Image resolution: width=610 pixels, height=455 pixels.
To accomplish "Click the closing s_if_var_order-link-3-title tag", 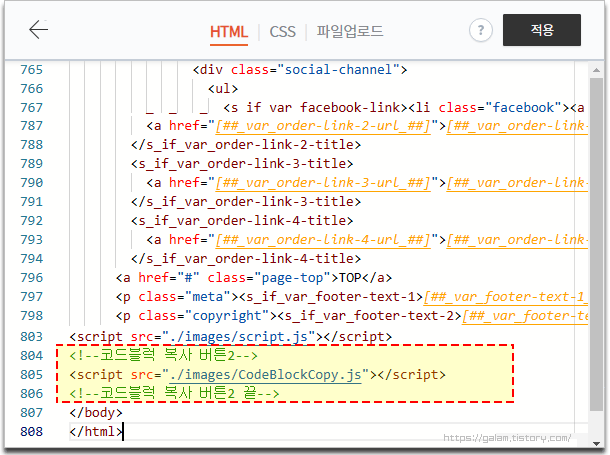I will (x=246, y=202).
